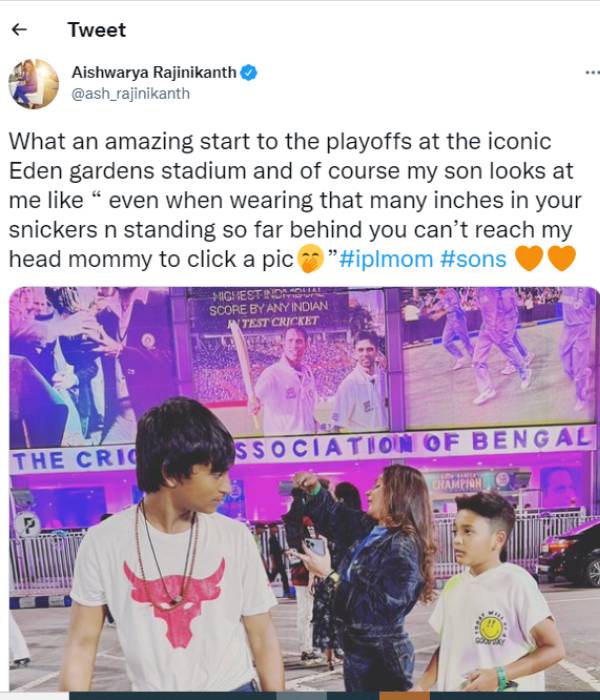
Task: Open the #sons hashtag
Action: click(x=473, y=259)
